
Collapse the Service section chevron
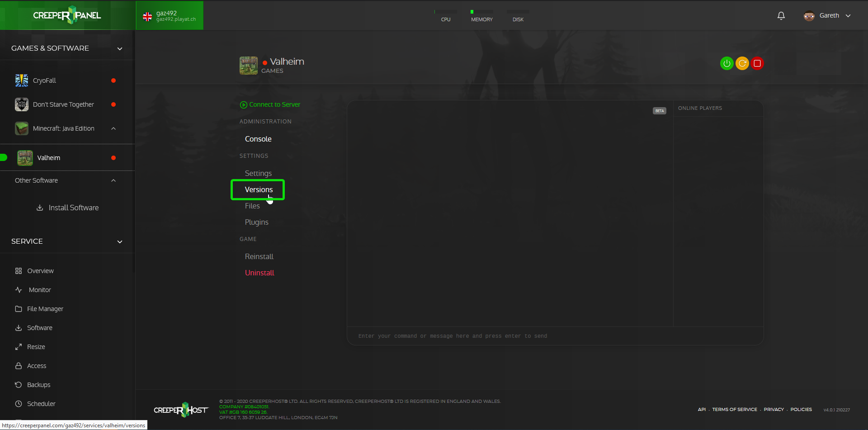[x=120, y=242]
